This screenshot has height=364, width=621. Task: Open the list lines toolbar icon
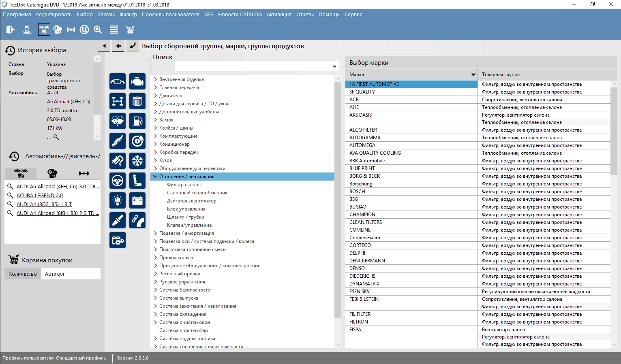(x=114, y=30)
